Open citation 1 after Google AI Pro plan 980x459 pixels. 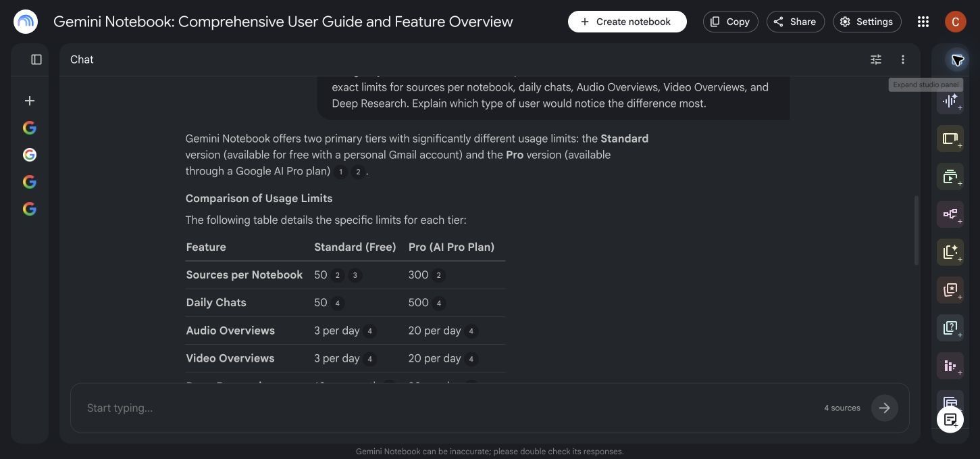[341, 172]
